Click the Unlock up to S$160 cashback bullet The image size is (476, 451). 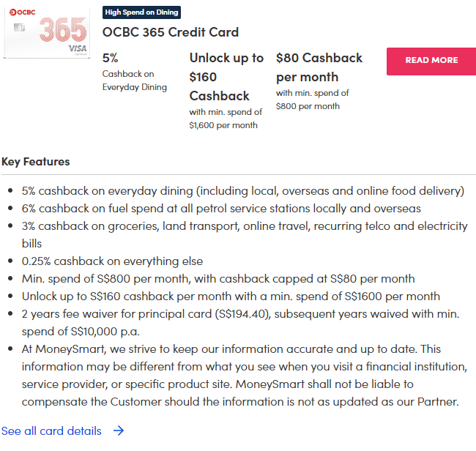231,297
